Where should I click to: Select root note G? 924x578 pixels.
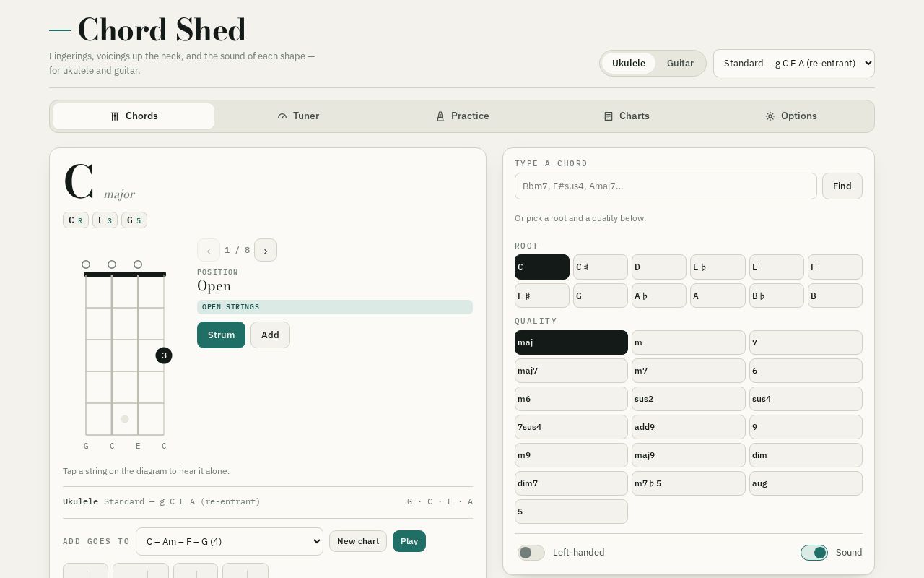(601, 296)
